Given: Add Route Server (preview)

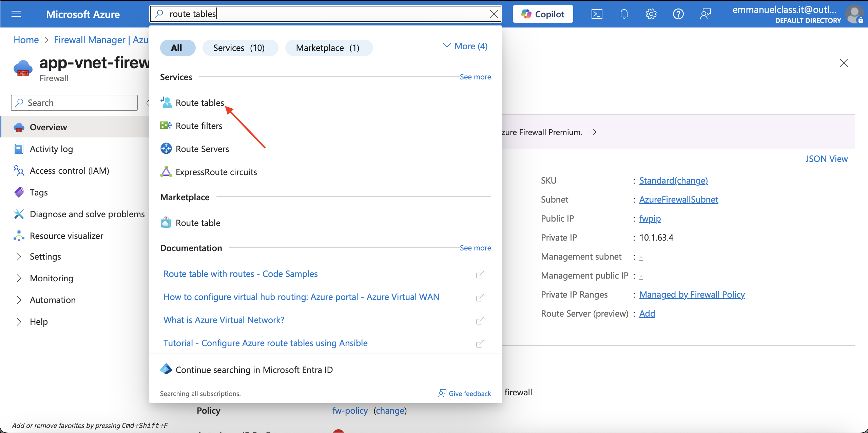Looking at the screenshot, I should 647,314.
